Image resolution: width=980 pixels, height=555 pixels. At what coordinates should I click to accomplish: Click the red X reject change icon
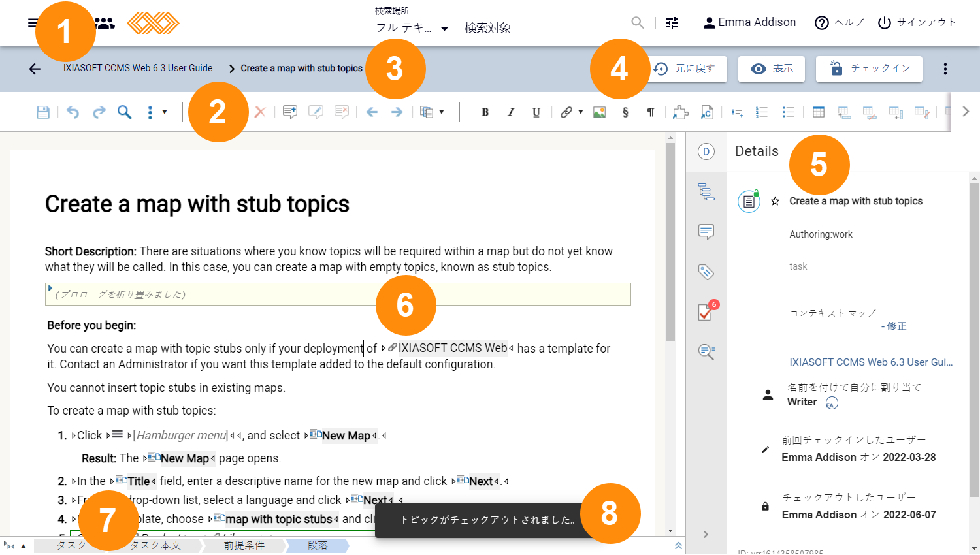(260, 112)
